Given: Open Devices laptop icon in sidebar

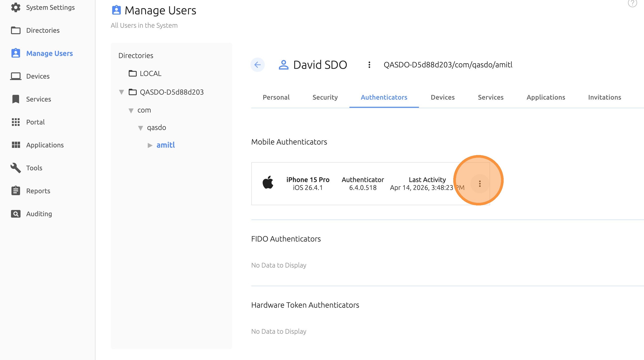Looking at the screenshot, I should click(x=16, y=76).
